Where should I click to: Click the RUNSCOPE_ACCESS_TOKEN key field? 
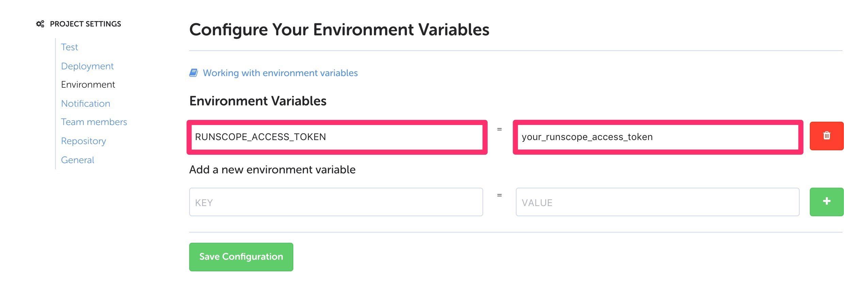click(337, 137)
